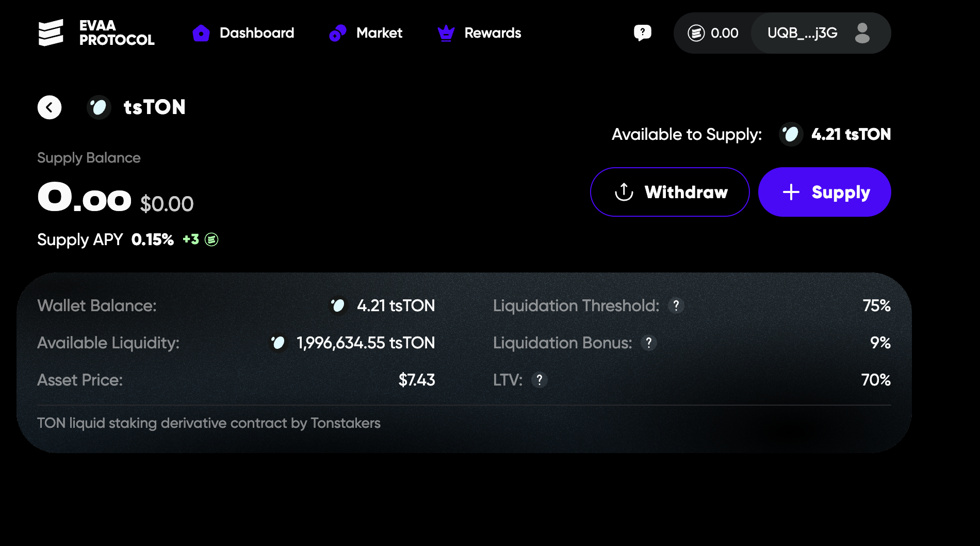Click the EVAA reward icon beside Supply APY
The image size is (980, 546).
tap(211, 239)
